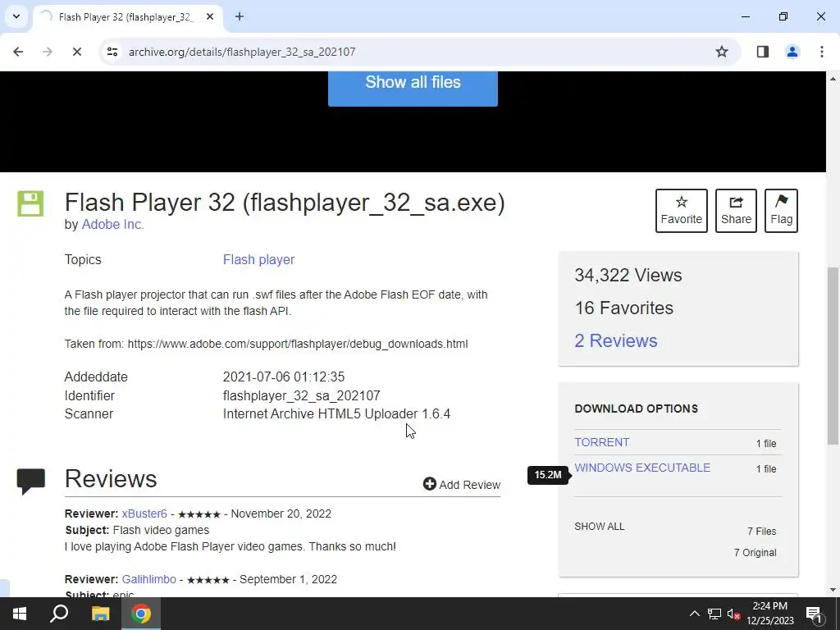The image size is (840, 630).
Task: Click the identifier flashplayer_32_sa_202107 text
Action: point(302,396)
